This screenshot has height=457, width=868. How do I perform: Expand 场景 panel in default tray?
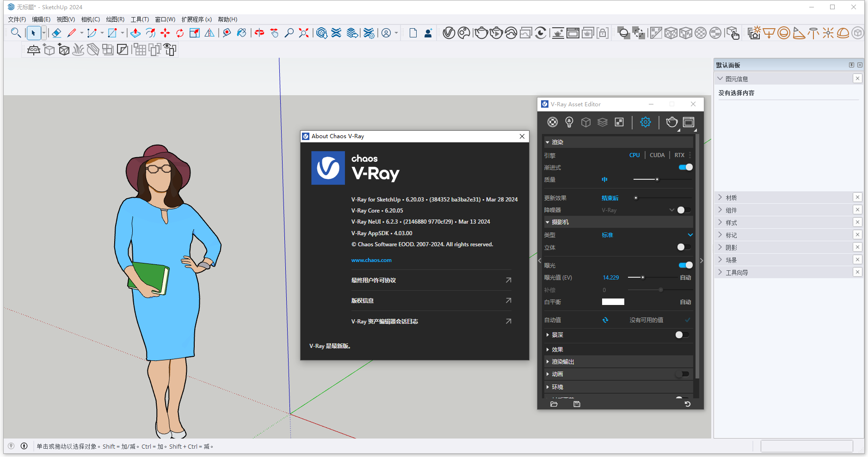[784, 260]
